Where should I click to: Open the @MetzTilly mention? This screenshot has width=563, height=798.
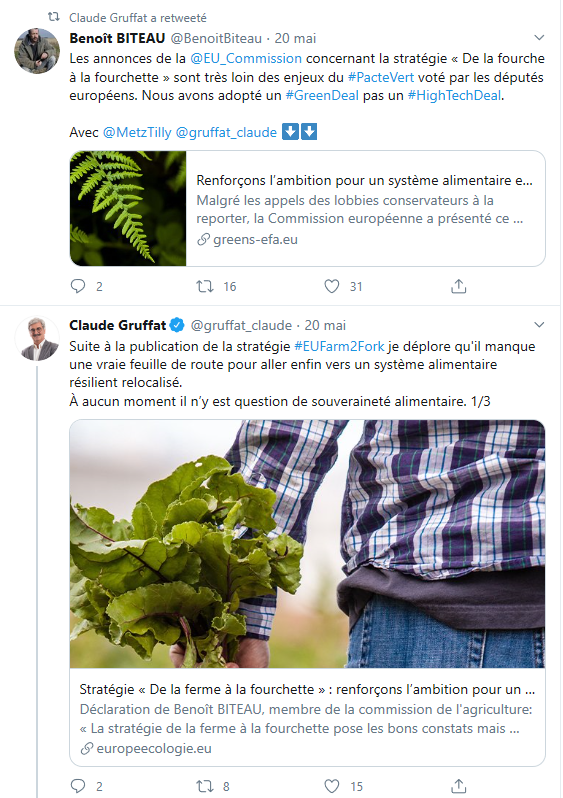click(137, 132)
